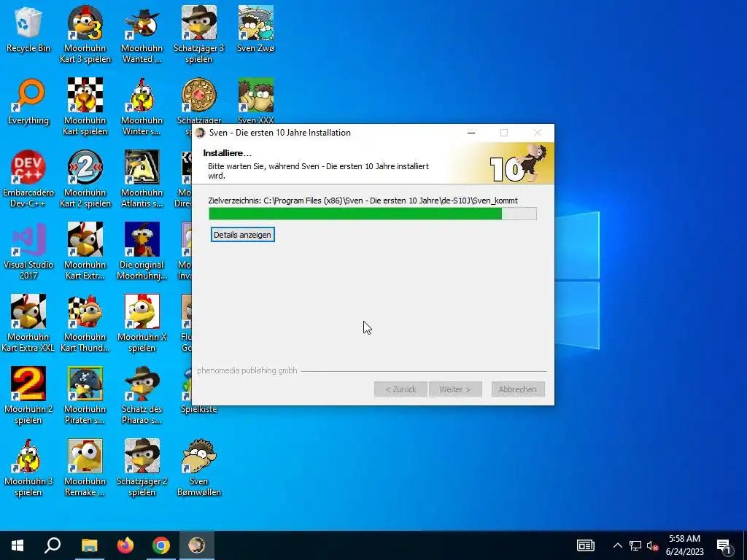Select the Moorhuhn Wanted desktop shortcut
Image resolution: width=747 pixels, height=560 pixels.
point(142,34)
